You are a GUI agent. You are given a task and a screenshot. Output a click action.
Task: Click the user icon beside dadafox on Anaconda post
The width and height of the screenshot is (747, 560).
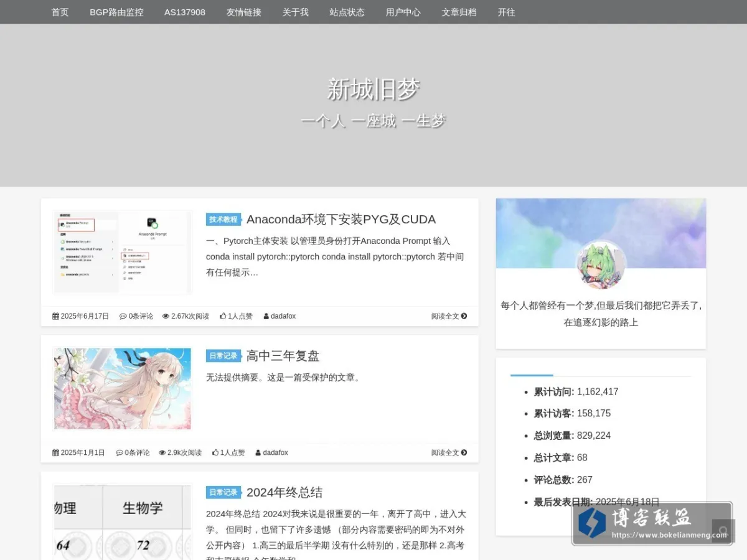[266, 316]
